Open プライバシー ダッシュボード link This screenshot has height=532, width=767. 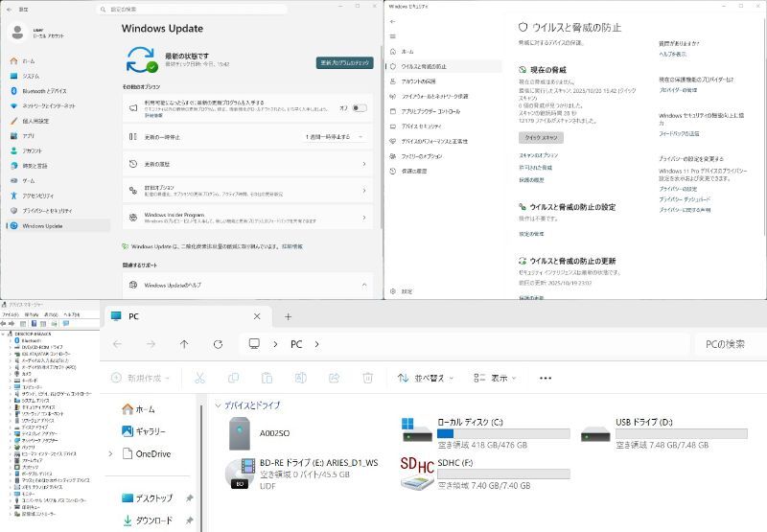[x=685, y=199]
